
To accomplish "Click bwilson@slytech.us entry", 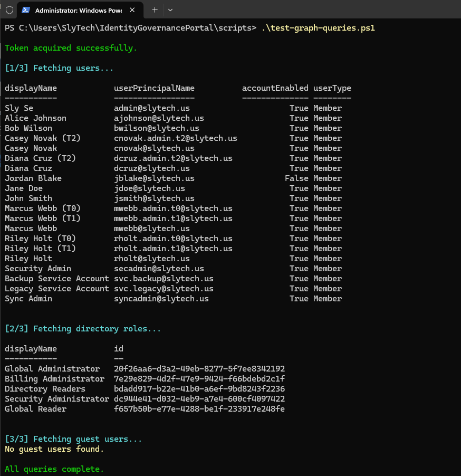I will 157,128.
